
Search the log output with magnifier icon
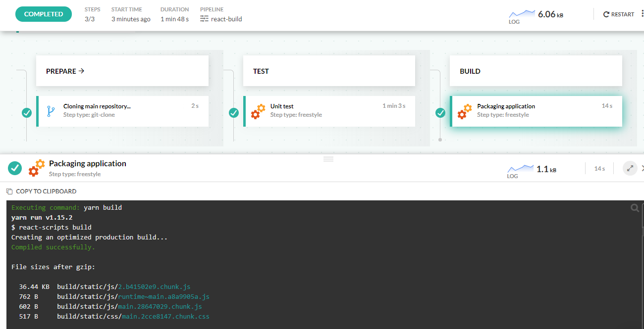635,208
